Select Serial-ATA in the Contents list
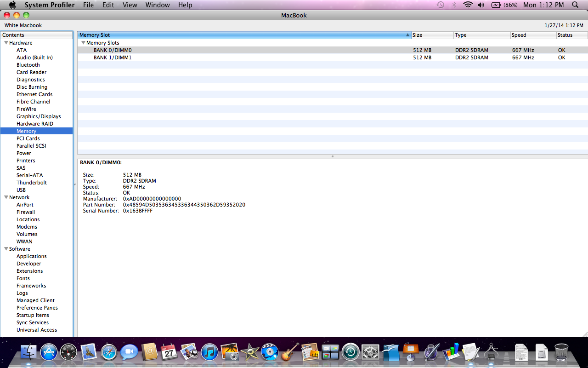 [x=30, y=175]
